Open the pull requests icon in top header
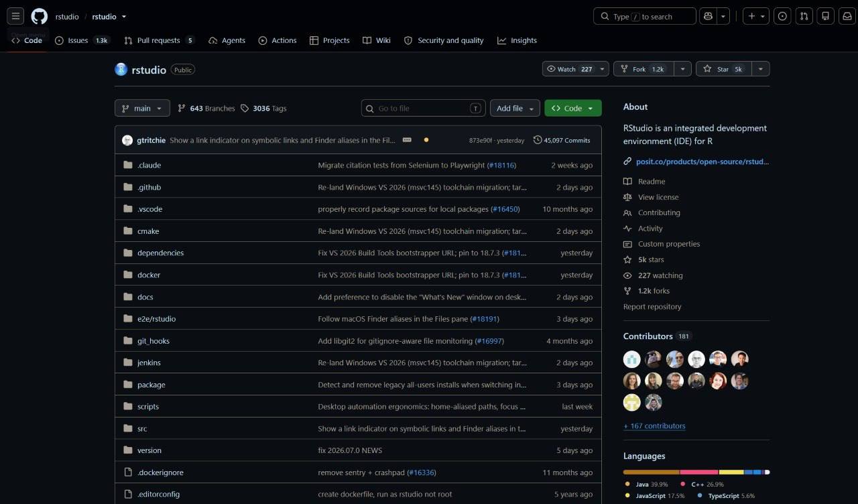The height and width of the screenshot is (504, 858). coord(805,16)
